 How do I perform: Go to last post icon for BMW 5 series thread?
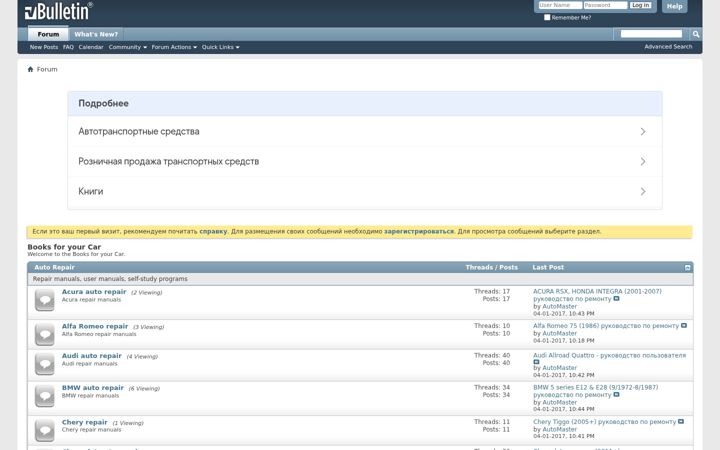616,394
